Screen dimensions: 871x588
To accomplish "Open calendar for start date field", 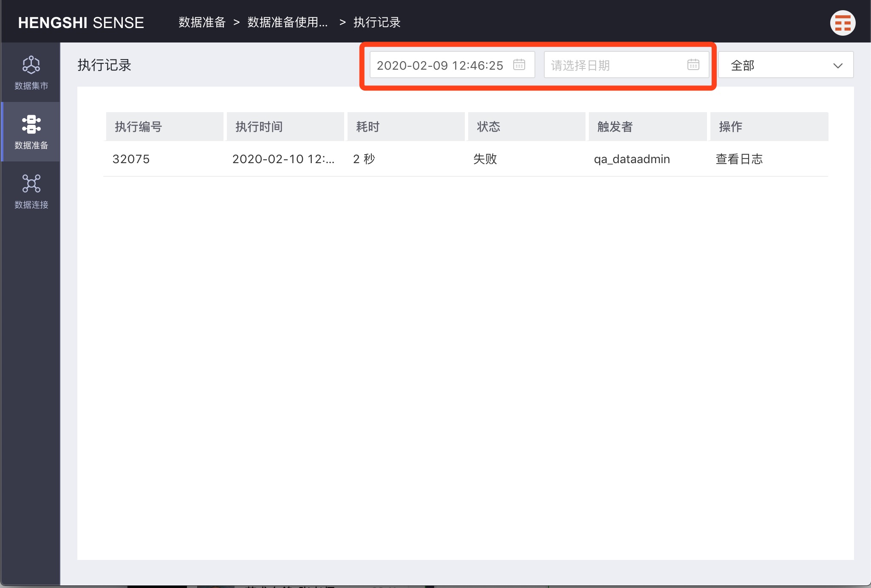I will 519,65.
